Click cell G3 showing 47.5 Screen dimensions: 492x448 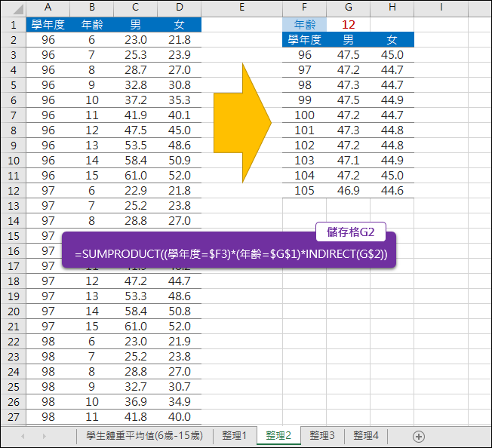tap(349, 55)
